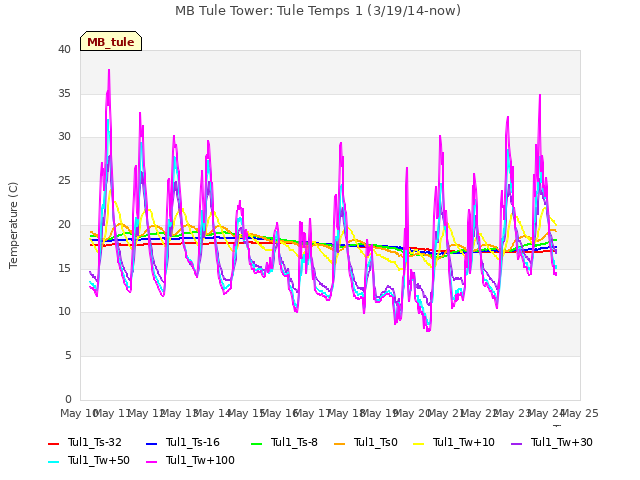The image size is (640, 480).
Task: Select the Tul1_Tw+30 legend label
Action: (x=562, y=442)
